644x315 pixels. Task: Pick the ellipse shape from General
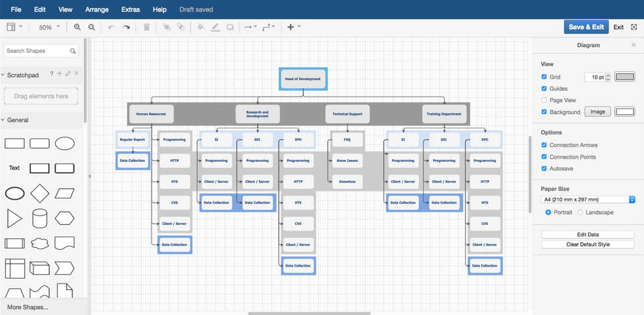point(64,143)
